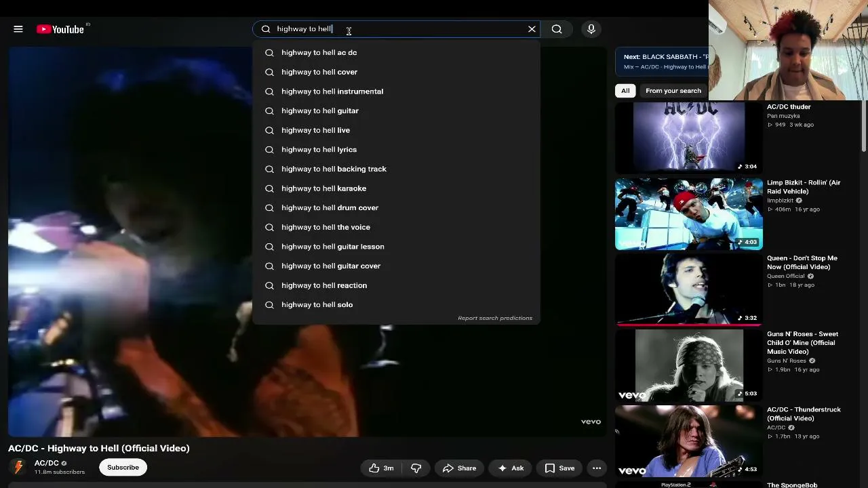The image size is (868, 488).
Task: Search icon beside 'highway to hell lyrics'
Action: pyautogui.click(x=269, y=150)
